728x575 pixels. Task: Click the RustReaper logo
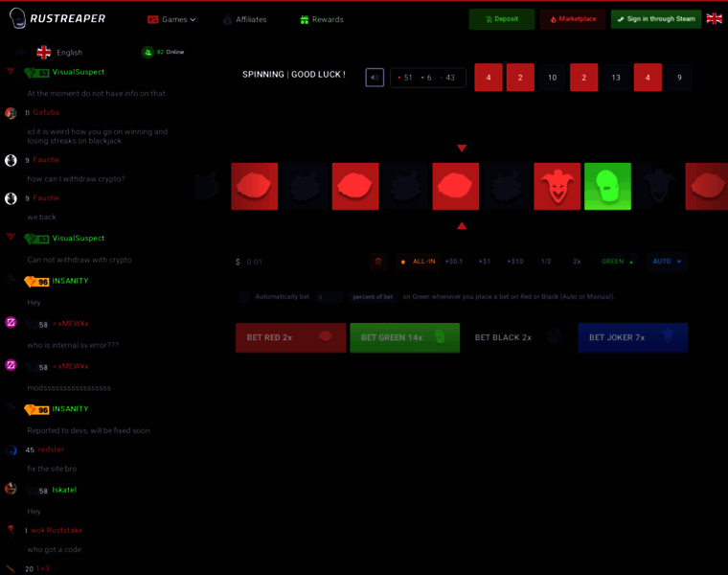click(57, 18)
